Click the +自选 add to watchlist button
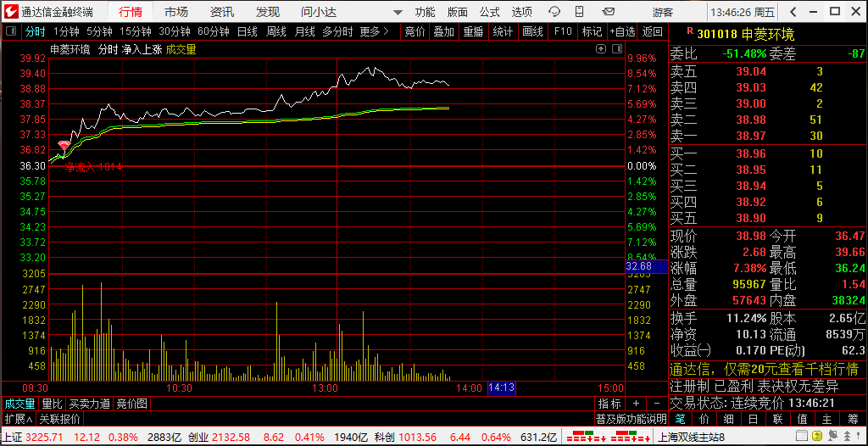 620,31
